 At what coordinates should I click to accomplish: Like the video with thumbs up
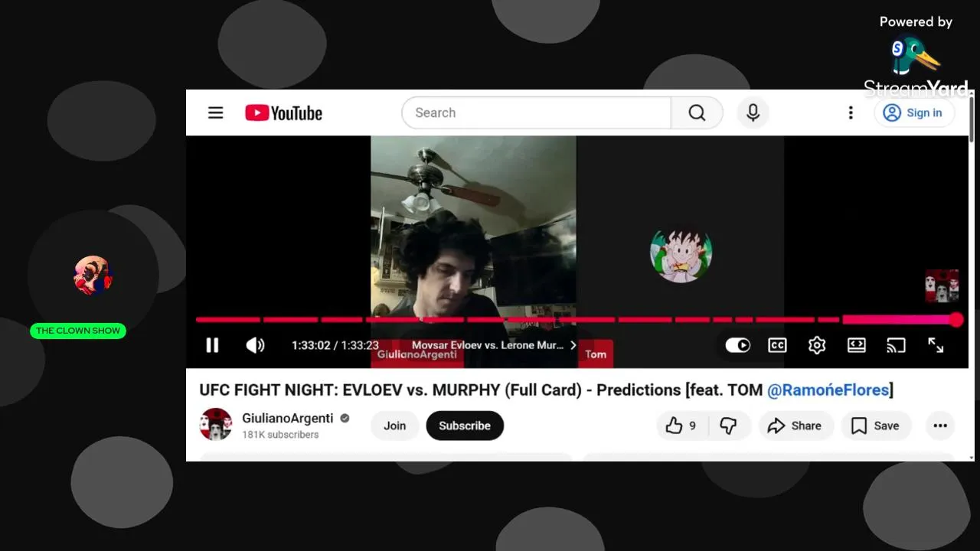681,425
